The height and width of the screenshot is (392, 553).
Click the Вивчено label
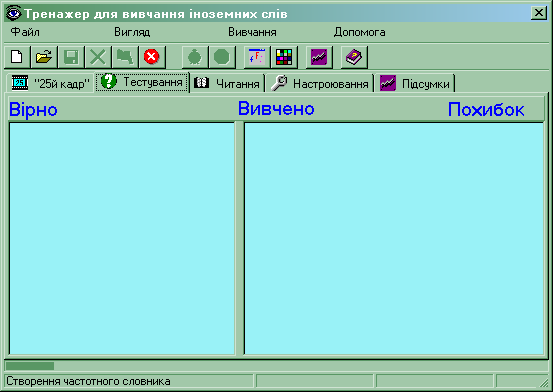[276, 108]
